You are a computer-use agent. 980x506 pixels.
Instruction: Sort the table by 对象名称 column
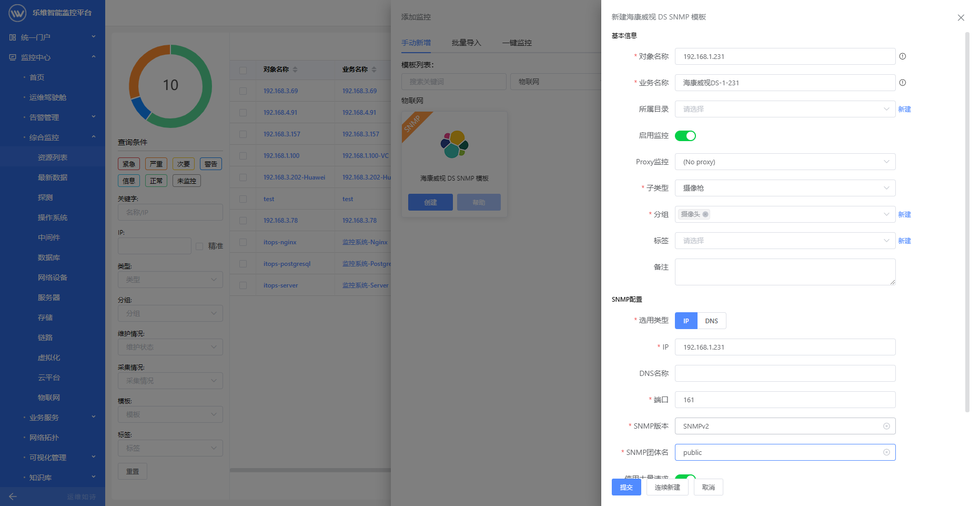pyautogui.click(x=295, y=70)
